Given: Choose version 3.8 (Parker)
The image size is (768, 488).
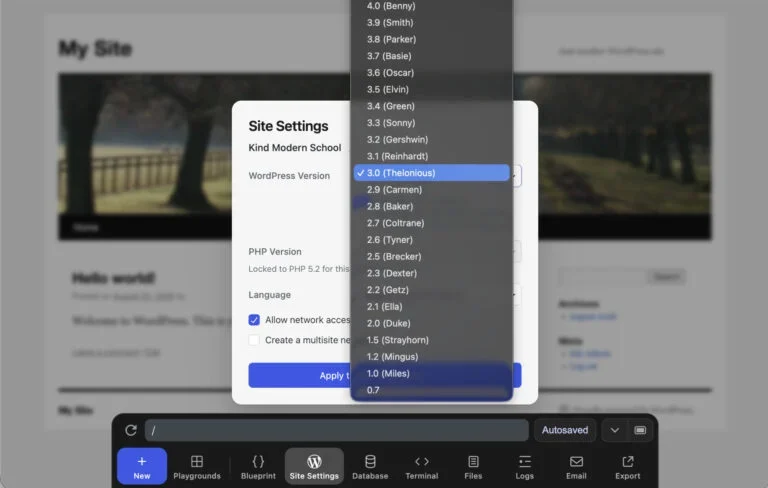Looking at the screenshot, I should [432, 39].
